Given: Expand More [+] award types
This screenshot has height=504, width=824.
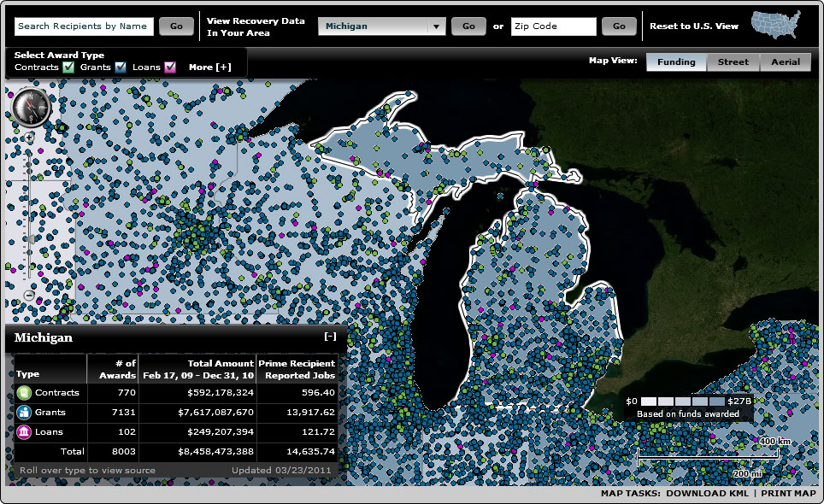Looking at the screenshot, I should click(209, 67).
